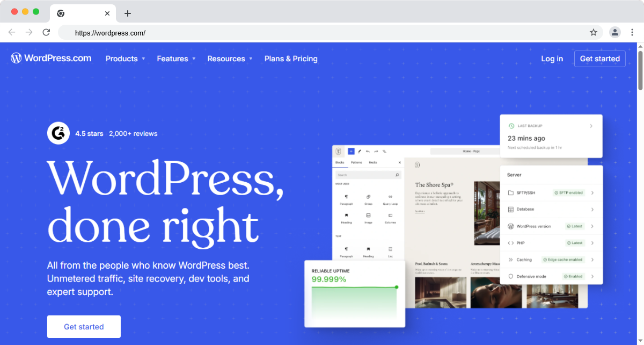This screenshot has height=345, width=644.
Task: Click the magnifier in block search
Action: click(x=397, y=175)
